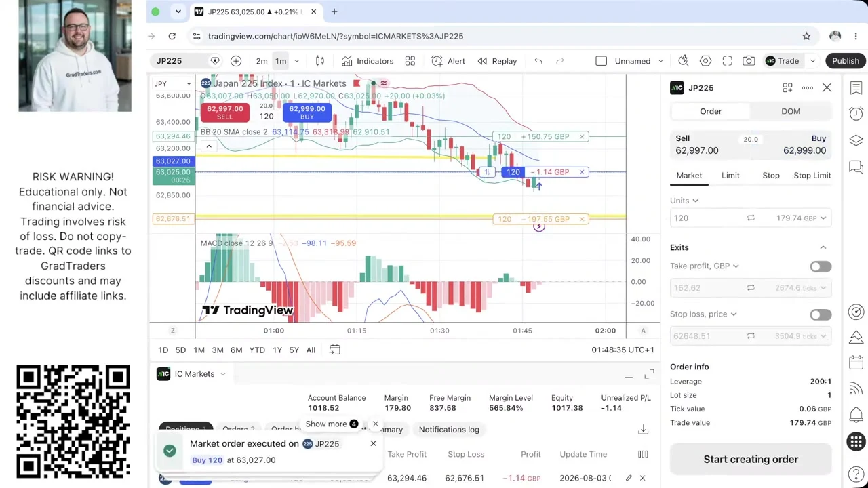
Task: Enable the Take profit toggle
Action: click(821, 266)
